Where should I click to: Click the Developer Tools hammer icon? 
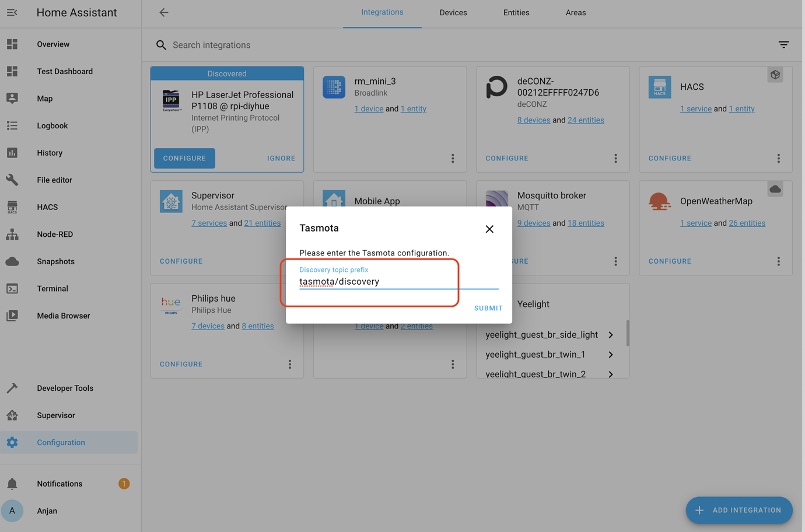coord(12,388)
